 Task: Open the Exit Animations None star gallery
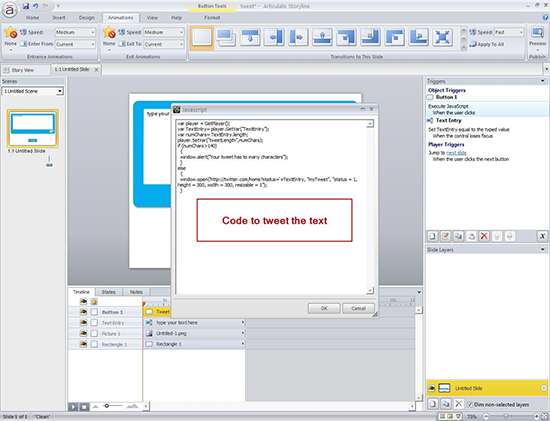click(109, 39)
